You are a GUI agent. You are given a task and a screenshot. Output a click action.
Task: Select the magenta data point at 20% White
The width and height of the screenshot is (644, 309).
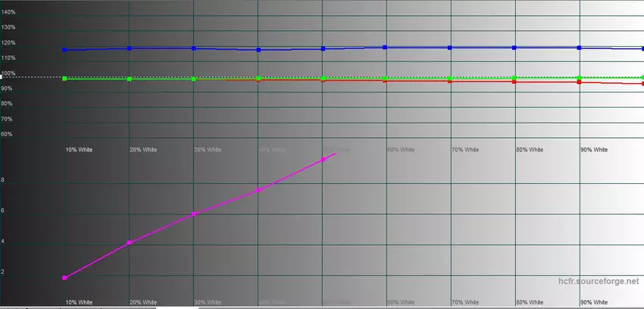click(130, 242)
